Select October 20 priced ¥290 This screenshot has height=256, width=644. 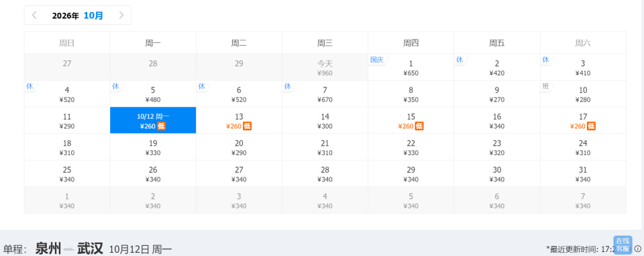[x=239, y=147]
